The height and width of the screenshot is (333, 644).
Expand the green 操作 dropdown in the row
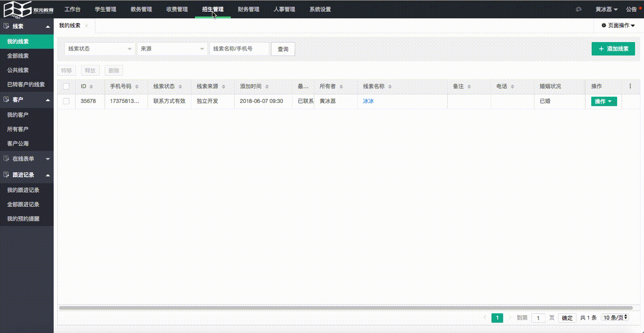[603, 102]
